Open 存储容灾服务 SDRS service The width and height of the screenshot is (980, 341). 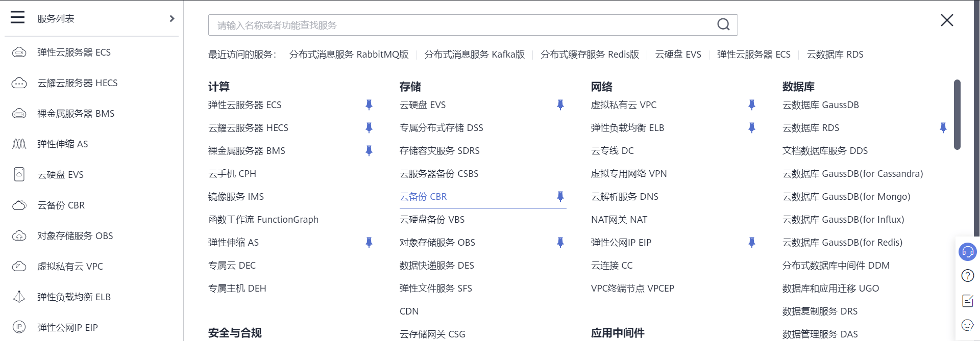coord(439,151)
